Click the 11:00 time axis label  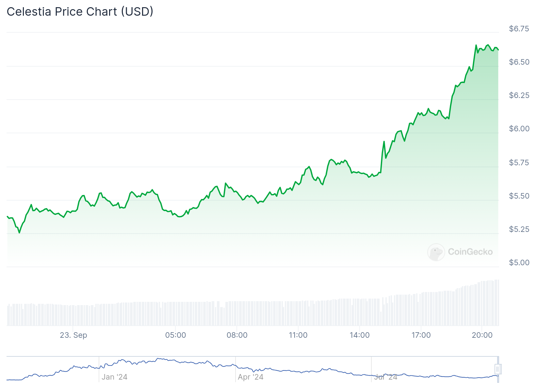coord(298,335)
